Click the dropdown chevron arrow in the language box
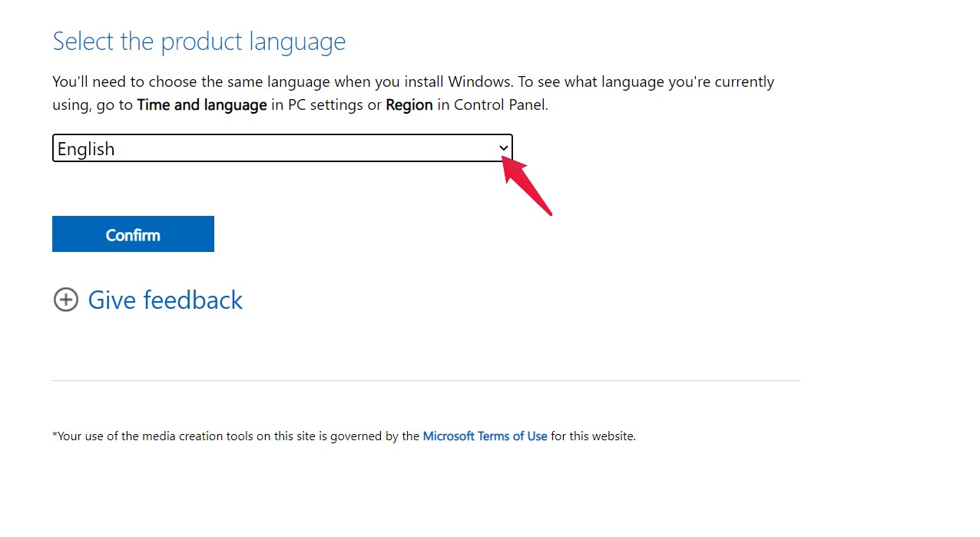 504,148
